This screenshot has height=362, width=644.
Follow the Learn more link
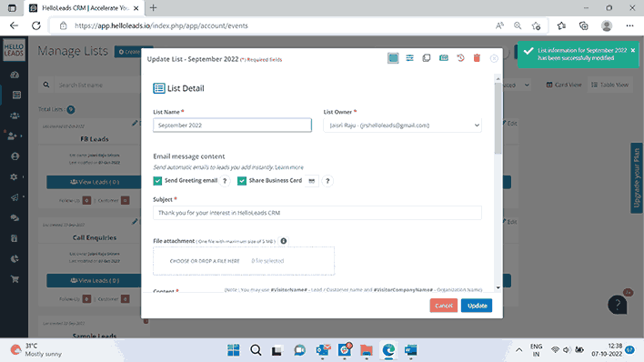click(x=289, y=167)
